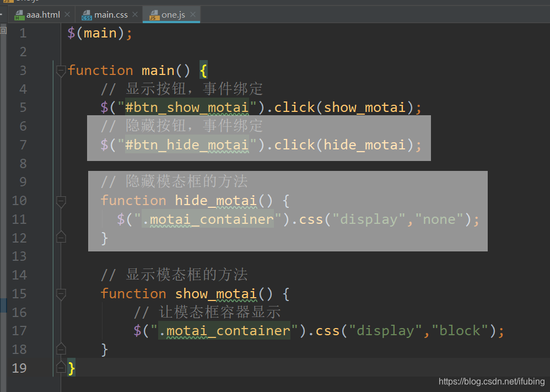Click line number 1 in the gutter
The width and height of the screenshot is (550, 392).
coord(23,33)
